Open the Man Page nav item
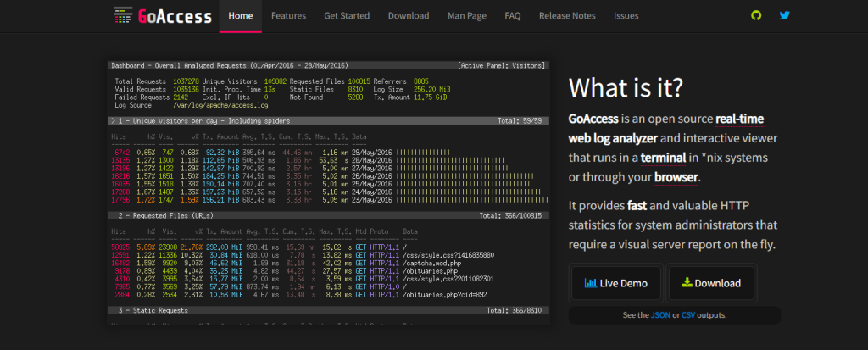Screen dimensions: 868x350 click(467, 16)
